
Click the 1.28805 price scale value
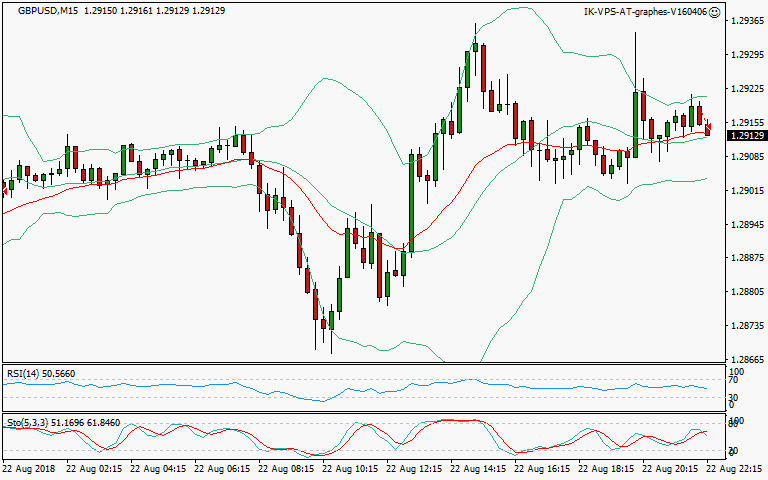pos(747,292)
